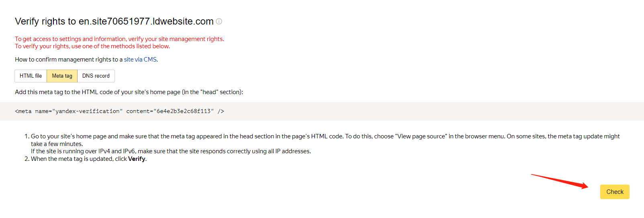Click the red "To verify your rights" line

pos(92,46)
